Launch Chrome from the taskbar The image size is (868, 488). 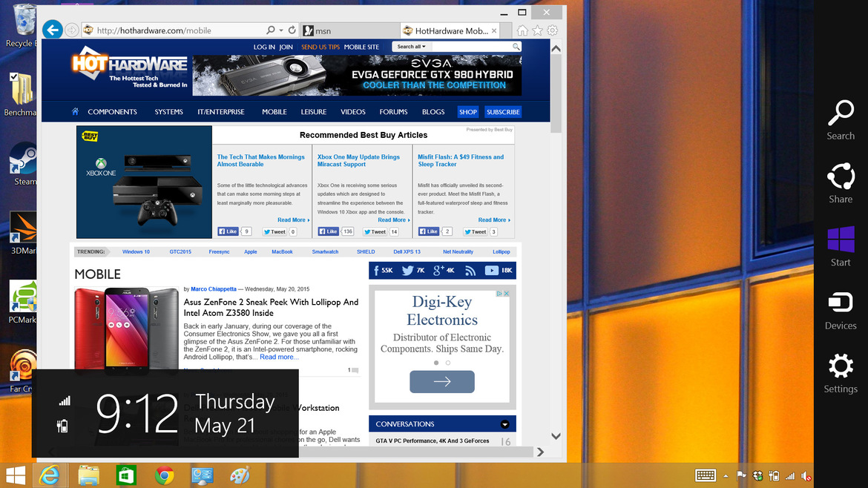165,476
